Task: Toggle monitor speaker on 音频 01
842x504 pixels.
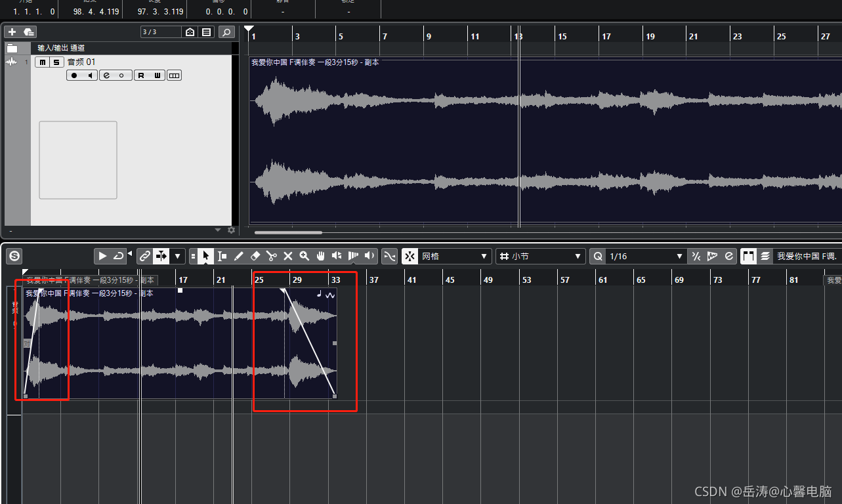Action: click(91, 75)
